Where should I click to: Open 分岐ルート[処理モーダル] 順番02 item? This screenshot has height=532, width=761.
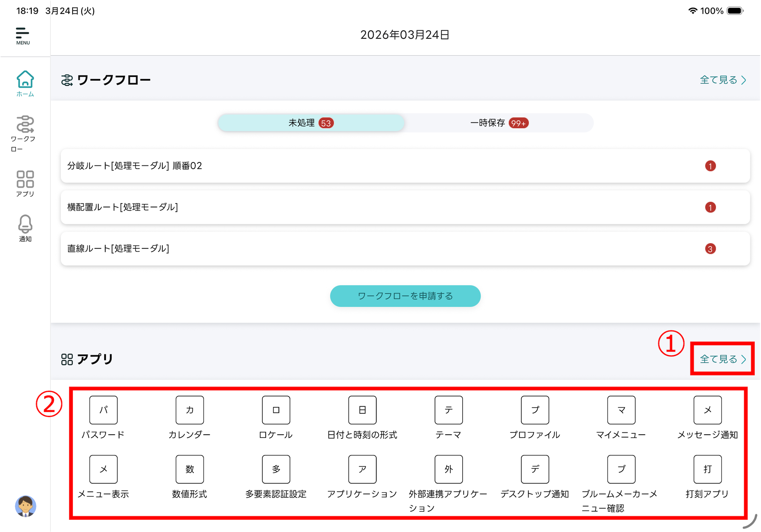[x=405, y=166]
